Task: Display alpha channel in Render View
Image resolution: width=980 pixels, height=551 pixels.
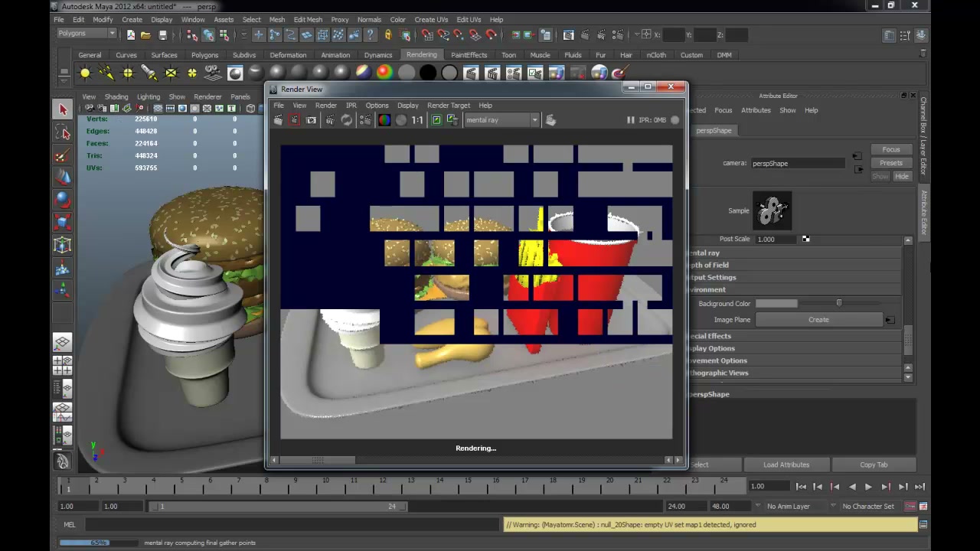Action: click(400, 120)
